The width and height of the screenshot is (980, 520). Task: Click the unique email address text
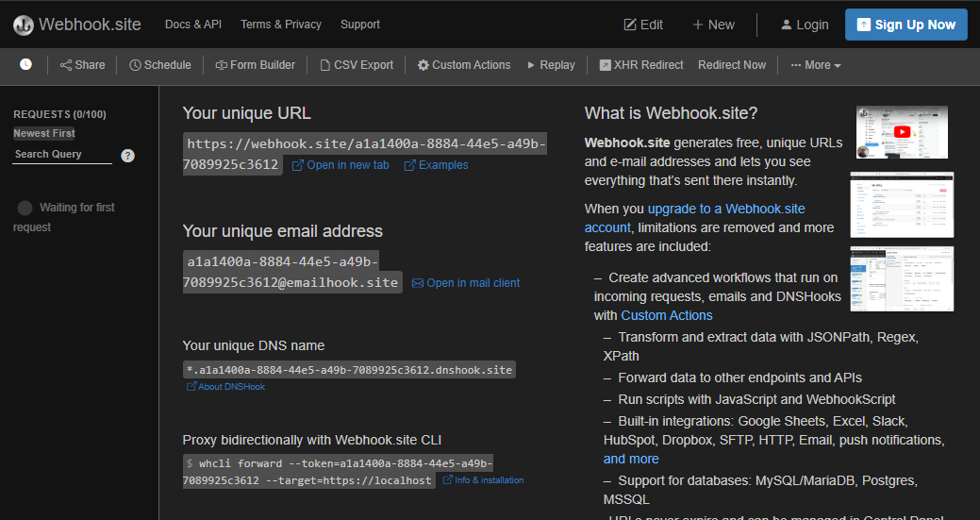click(292, 272)
